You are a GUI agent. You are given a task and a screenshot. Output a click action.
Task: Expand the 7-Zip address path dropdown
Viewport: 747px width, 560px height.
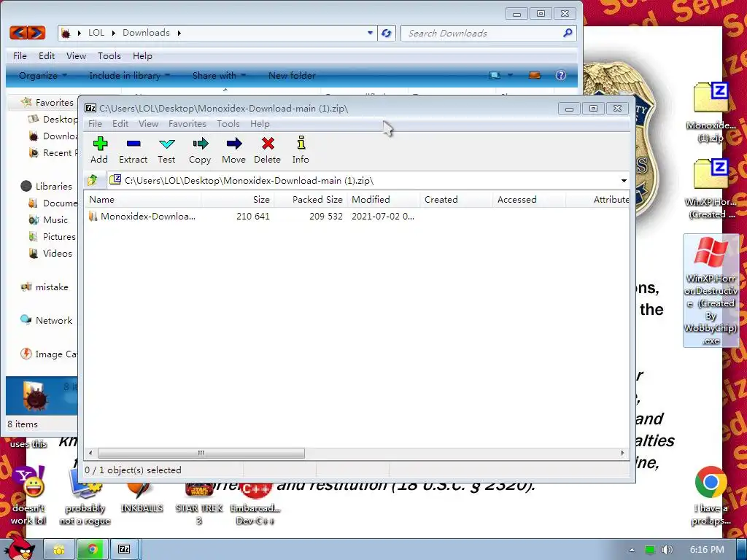click(x=624, y=181)
